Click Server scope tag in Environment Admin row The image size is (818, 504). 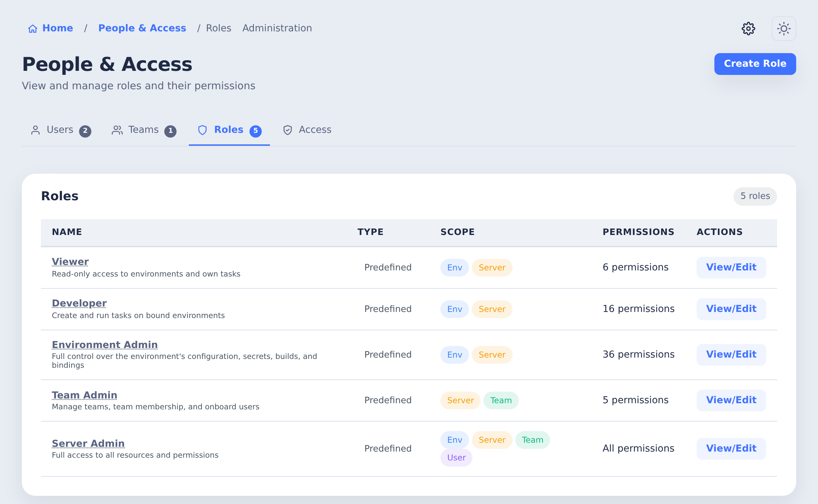click(492, 355)
